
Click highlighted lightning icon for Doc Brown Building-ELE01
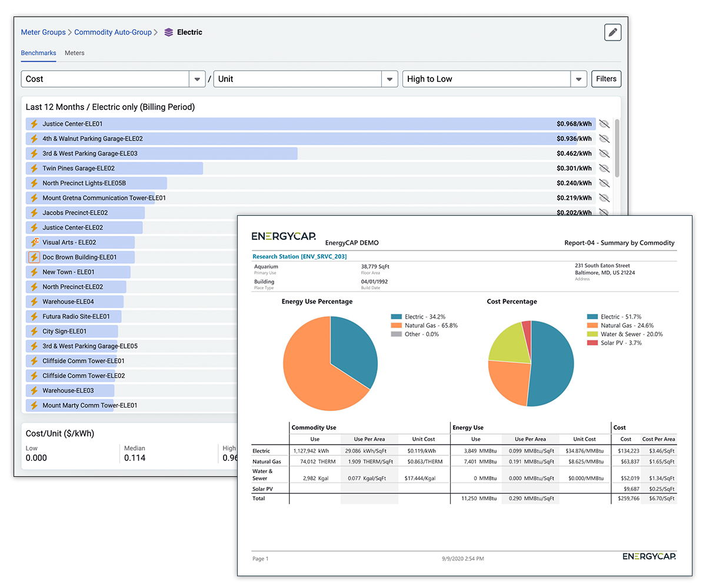34,257
